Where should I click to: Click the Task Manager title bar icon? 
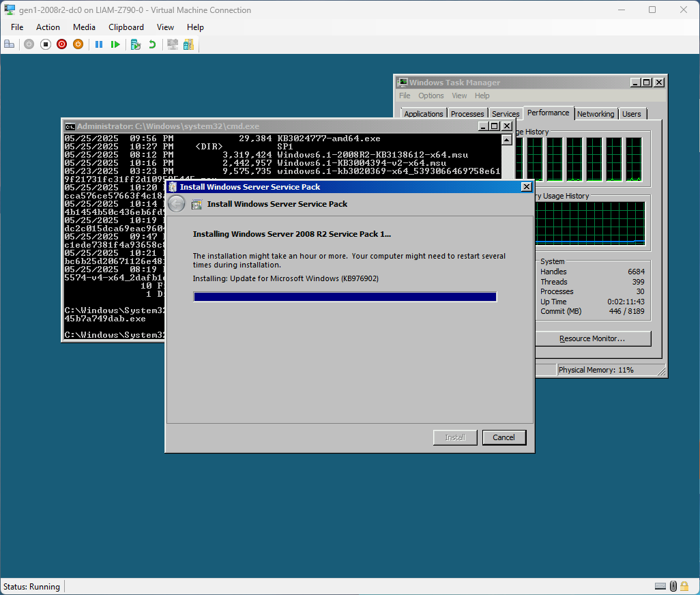click(403, 82)
